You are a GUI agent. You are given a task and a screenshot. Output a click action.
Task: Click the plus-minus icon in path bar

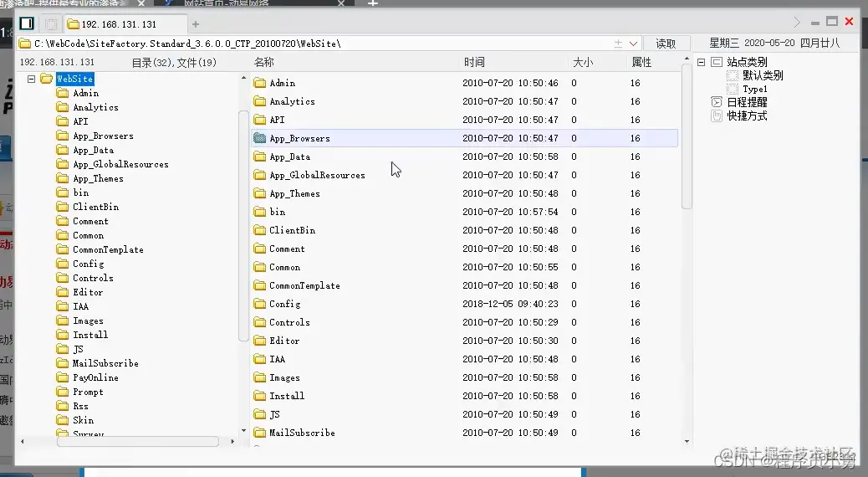[x=618, y=44]
